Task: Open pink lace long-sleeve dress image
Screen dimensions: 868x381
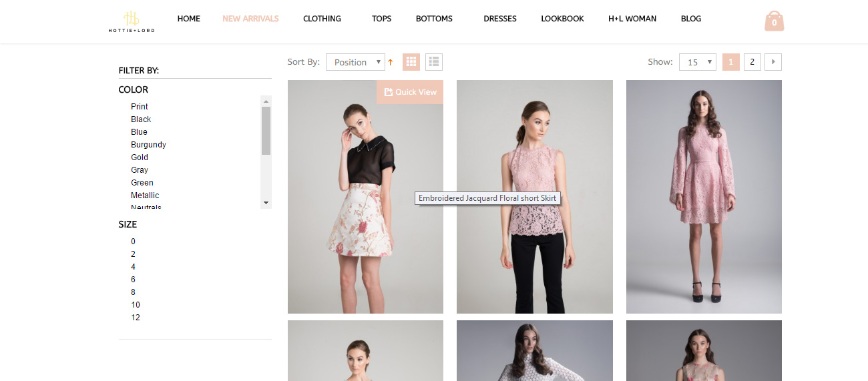Action: point(704,197)
